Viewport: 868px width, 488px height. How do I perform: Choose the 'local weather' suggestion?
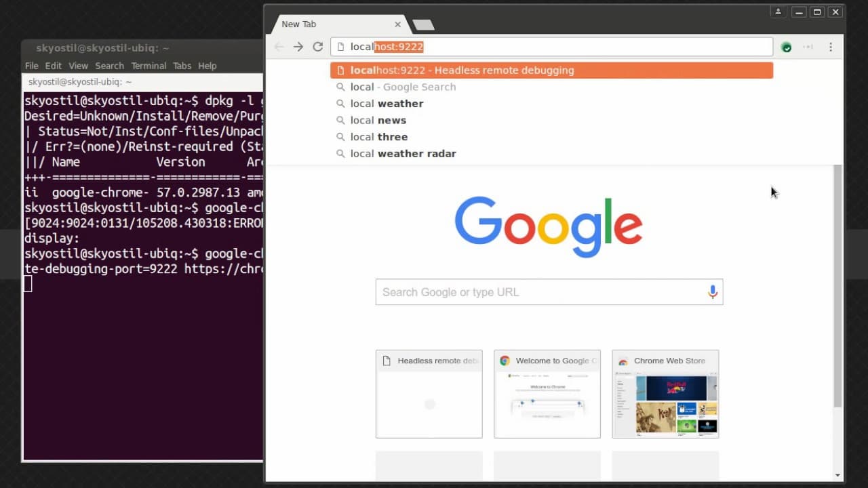click(551, 104)
